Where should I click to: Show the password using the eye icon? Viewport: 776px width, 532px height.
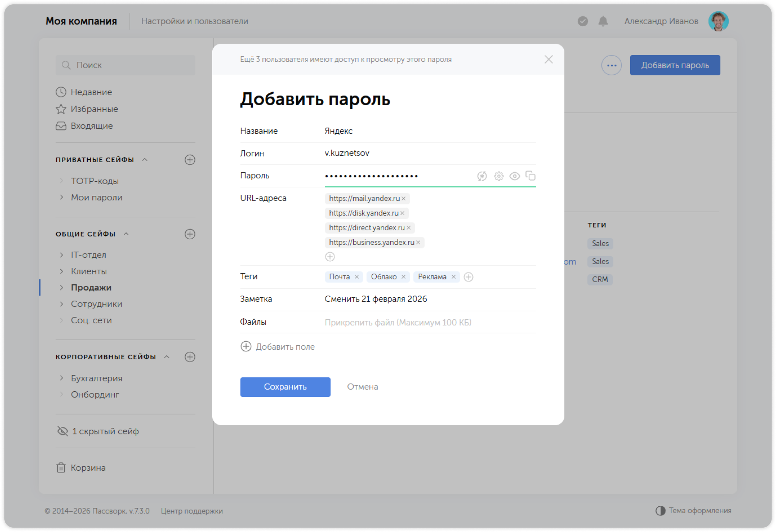[515, 176]
